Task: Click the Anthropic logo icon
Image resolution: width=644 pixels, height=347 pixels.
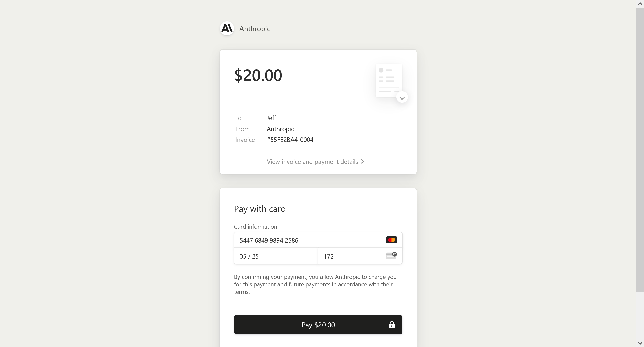Action: [227, 28]
